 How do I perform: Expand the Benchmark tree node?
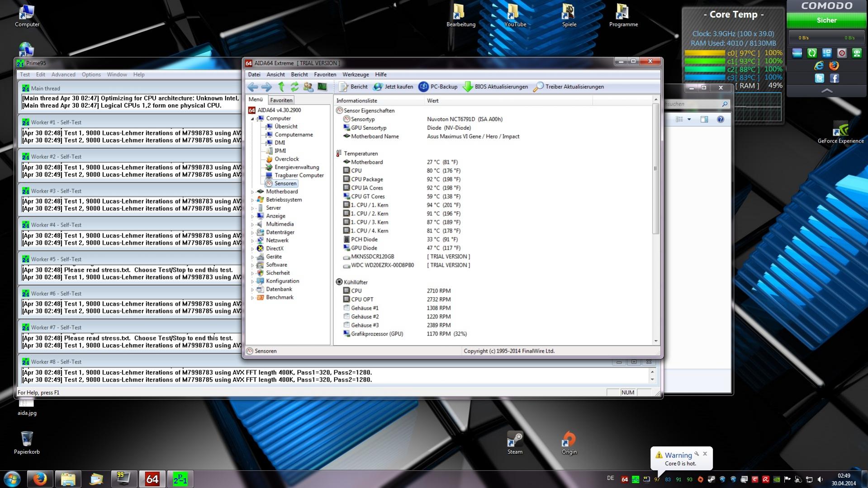(252, 298)
